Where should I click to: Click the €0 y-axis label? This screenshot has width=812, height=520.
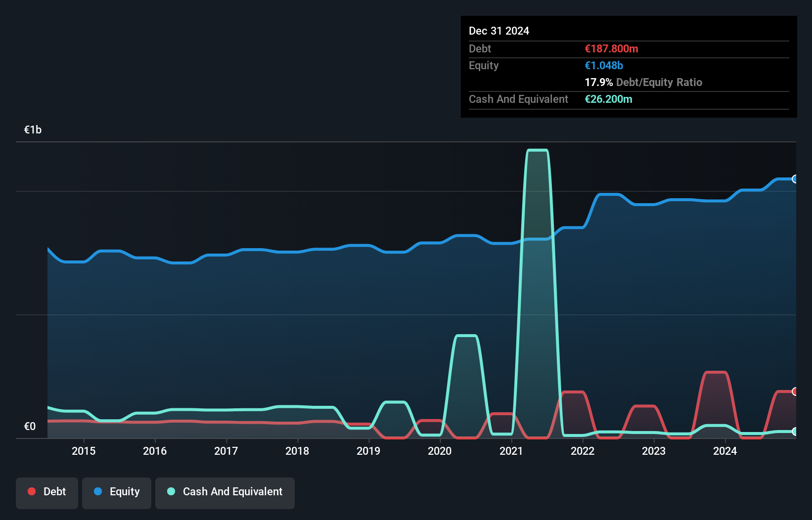point(30,426)
